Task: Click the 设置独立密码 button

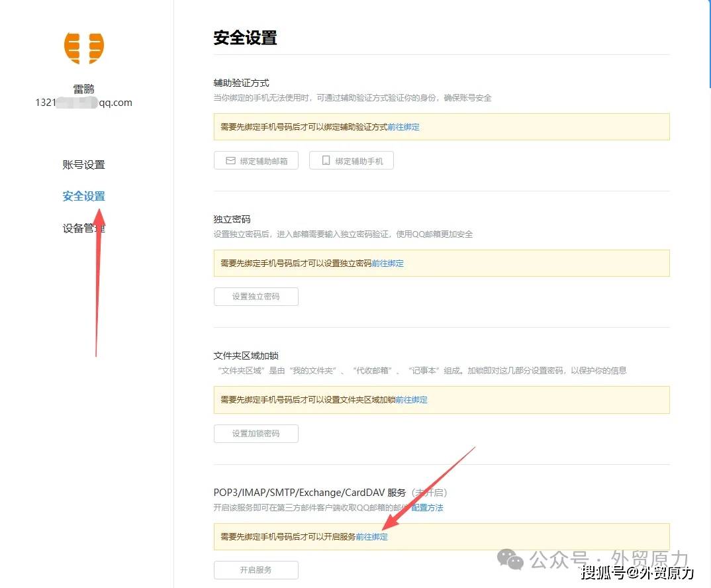Action: click(x=256, y=297)
